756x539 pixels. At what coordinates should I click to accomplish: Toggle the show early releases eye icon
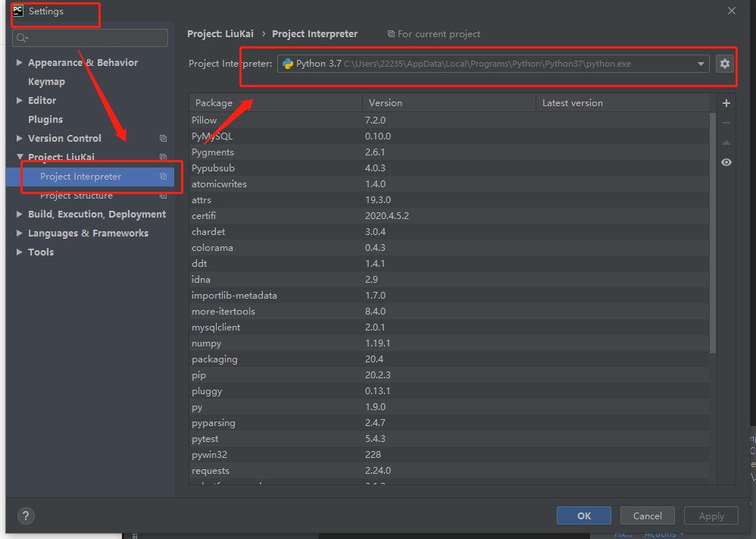click(726, 163)
